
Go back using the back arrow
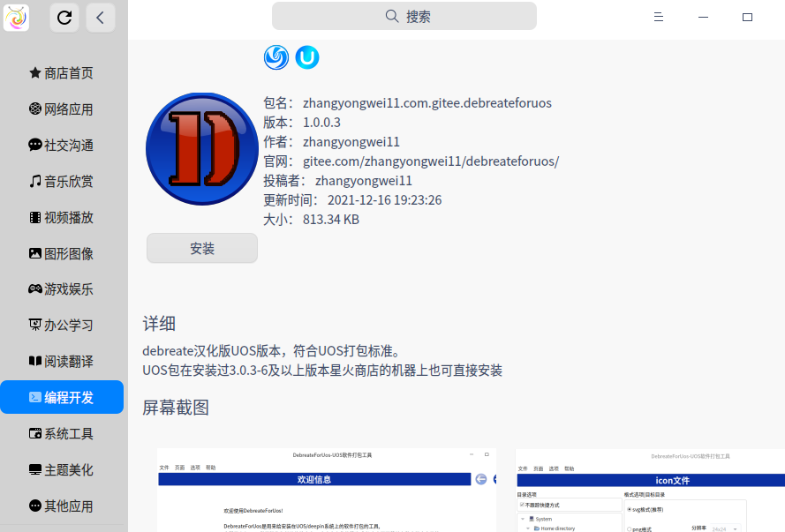pyautogui.click(x=100, y=16)
